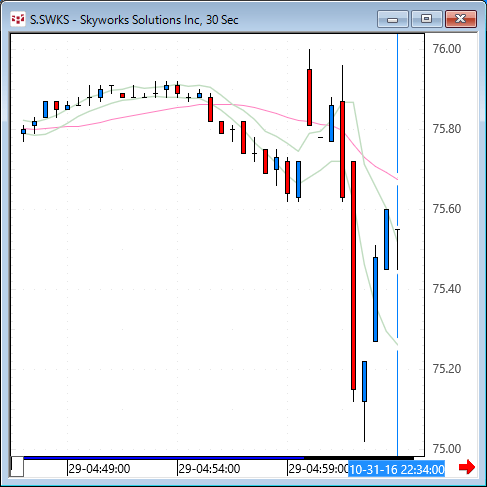This screenshot has width=487, height=487.
Task: Click the 29-04:59:00 time axis label
Action: (318, 469)
